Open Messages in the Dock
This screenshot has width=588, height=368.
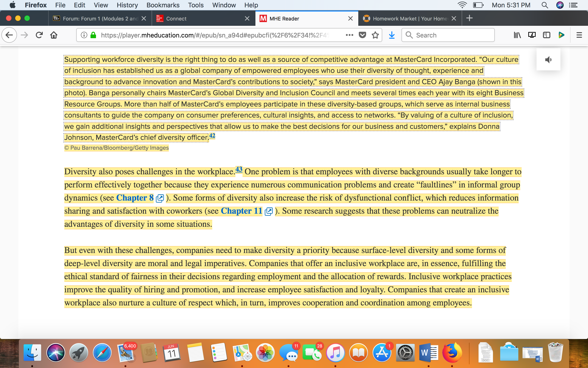(x=289, y=352)
